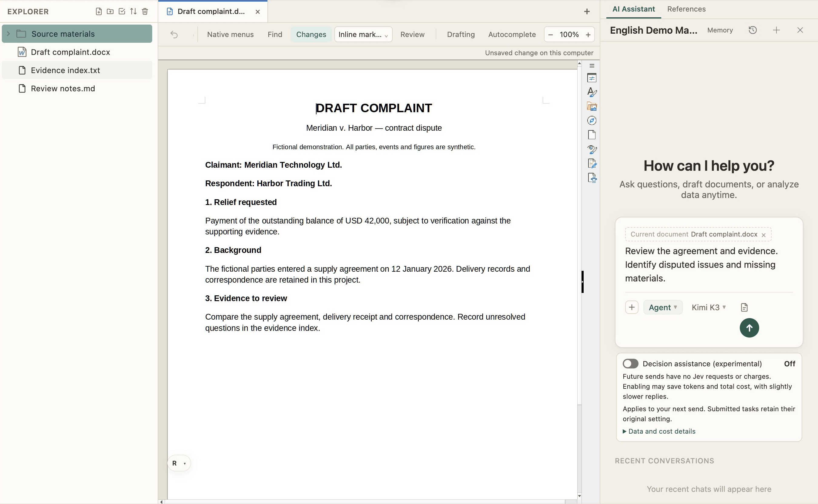818x504 pixels.
Task: Click the Memory button
Action: 720,30
